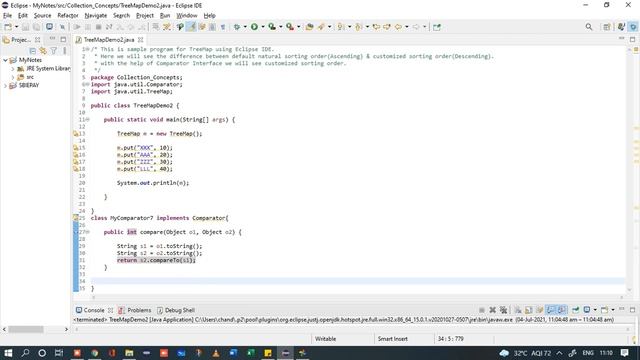The image size is (640, 360).
Task: Collapse compare method fold at line 27
Action: pyautogui.click(x=88, y=232)
